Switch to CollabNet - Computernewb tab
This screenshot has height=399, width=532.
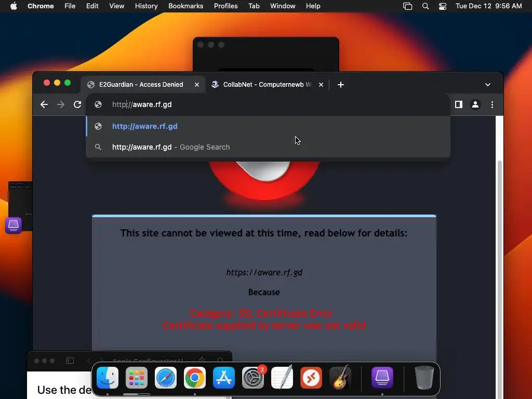267,85
